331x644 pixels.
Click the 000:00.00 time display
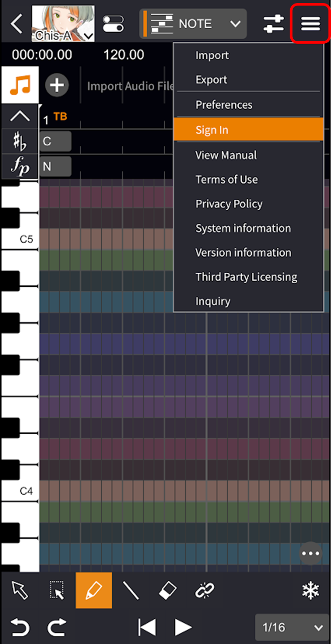tap(42, 54)
